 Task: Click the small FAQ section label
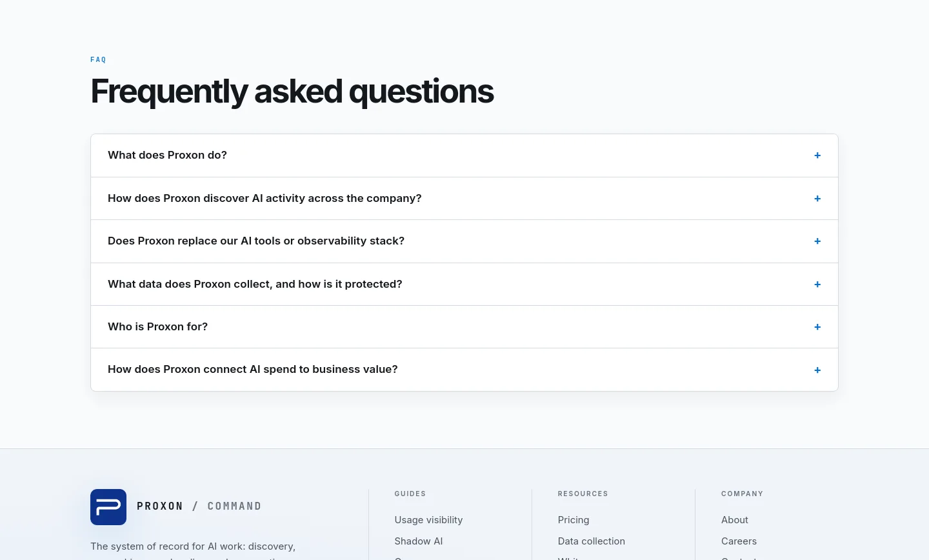click(x=98, y=60)
